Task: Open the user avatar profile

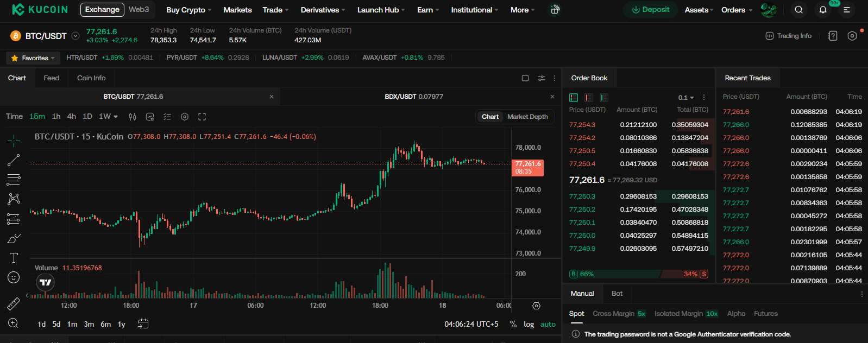Action: click(x=769, y=10)
